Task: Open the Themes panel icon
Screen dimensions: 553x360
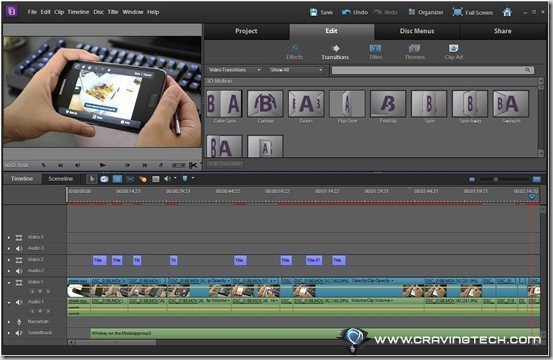Action: tap(414, 51)
